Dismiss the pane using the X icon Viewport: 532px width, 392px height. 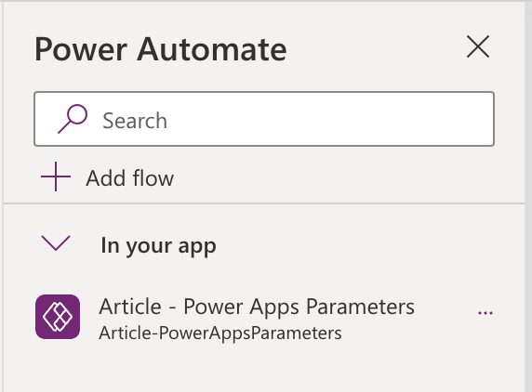478,46
